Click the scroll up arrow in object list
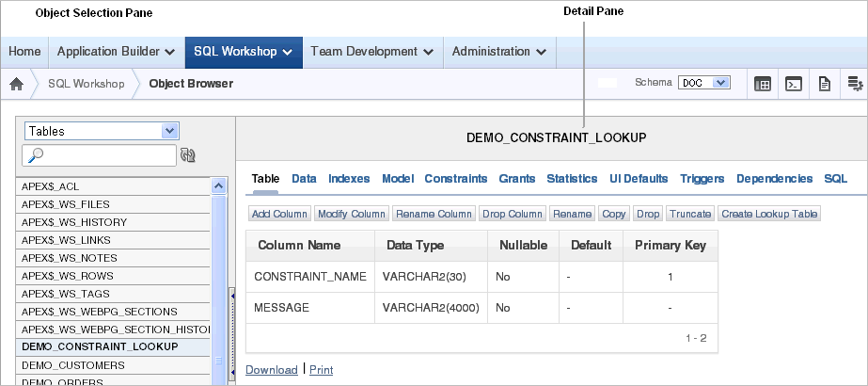Viewport: 868px width, 386px height. [x=219, y=186]
